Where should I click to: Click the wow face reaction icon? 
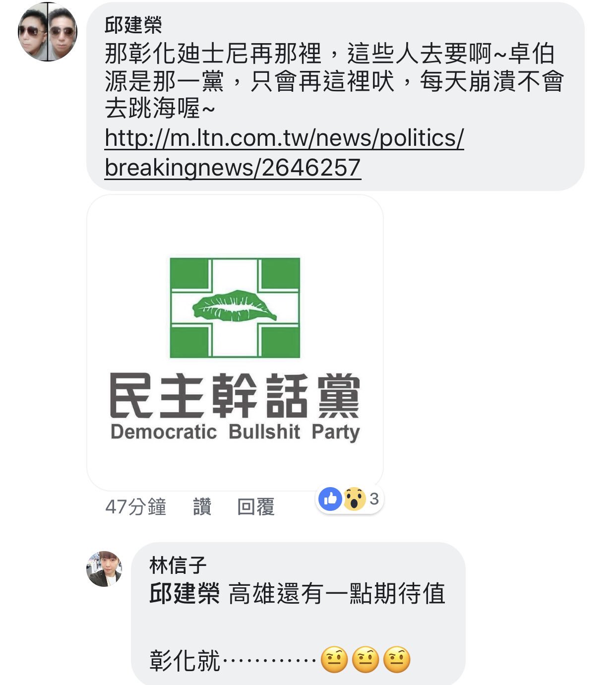tap(354, 499)
